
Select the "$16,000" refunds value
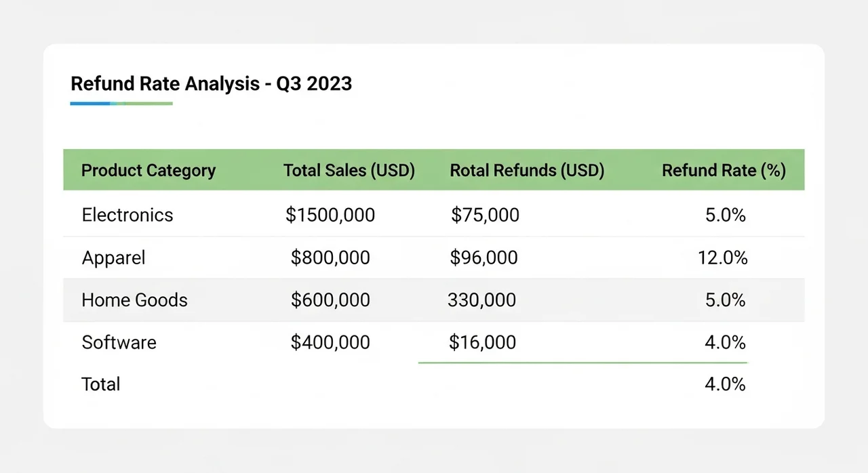coord(483,342)
